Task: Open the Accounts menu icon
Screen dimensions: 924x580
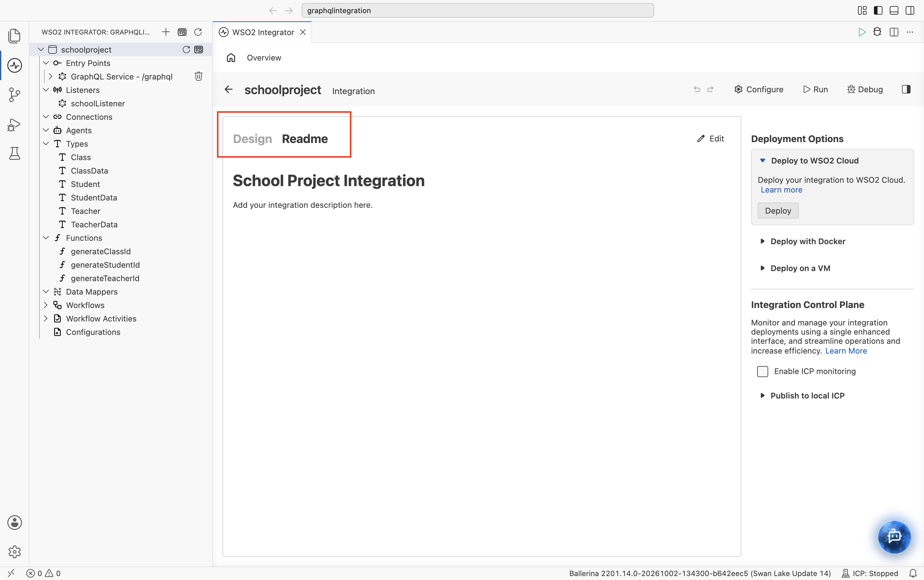Action: click(15, 523)
